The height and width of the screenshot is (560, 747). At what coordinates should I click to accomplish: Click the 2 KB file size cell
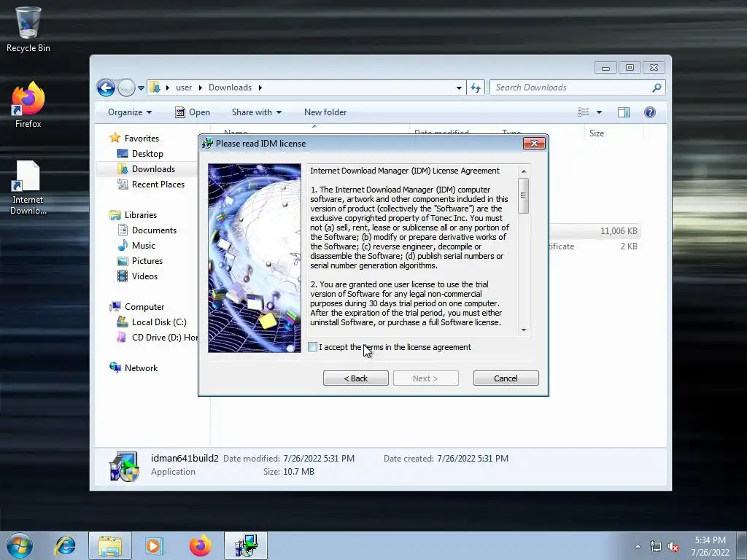pyautogui.click(x=628, y=246)
